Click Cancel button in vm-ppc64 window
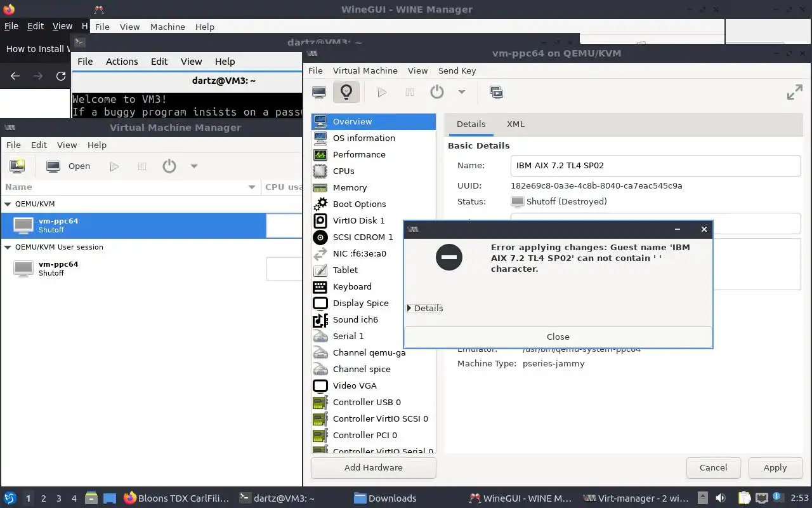Screen dimensions: 812x508 coord(713,467)
